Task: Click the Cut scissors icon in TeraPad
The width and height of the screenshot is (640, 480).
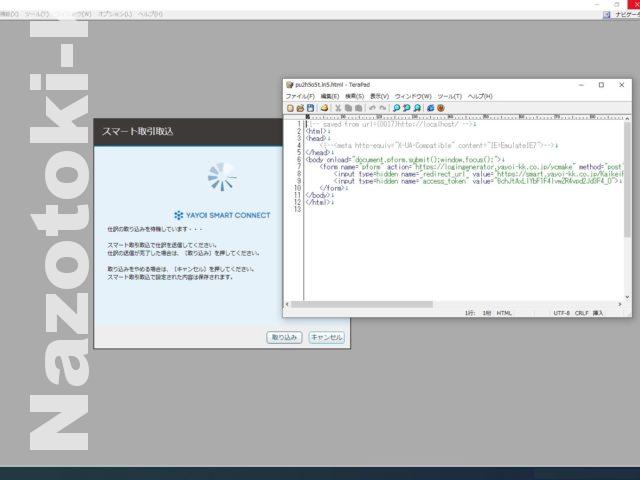Action: [337, 107]
